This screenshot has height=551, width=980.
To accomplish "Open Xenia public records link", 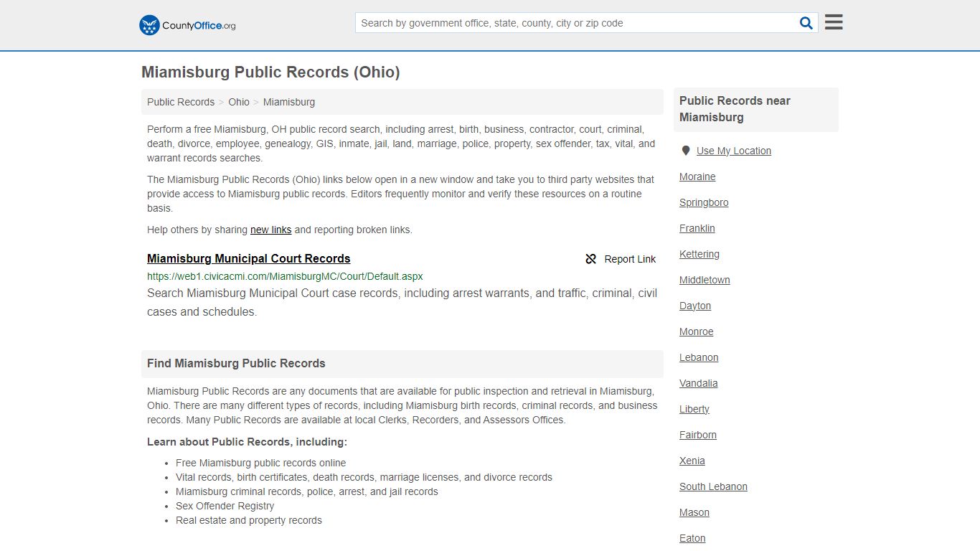I will pos(692,461).
